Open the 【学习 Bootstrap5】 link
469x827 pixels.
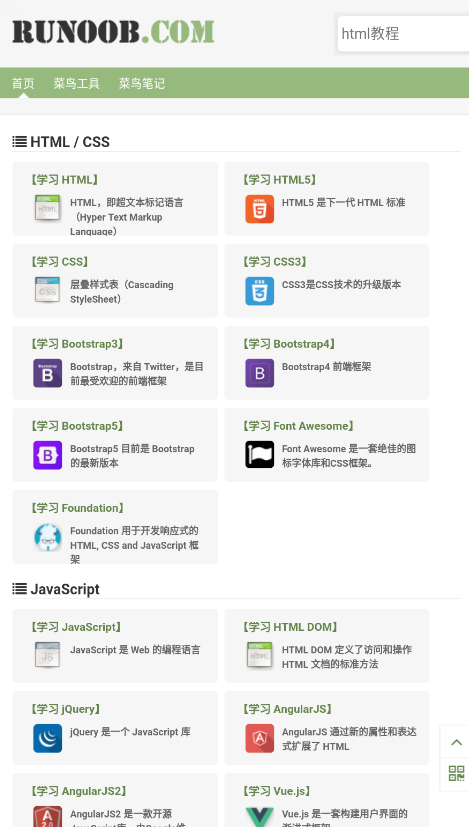(x=78, y=426)
